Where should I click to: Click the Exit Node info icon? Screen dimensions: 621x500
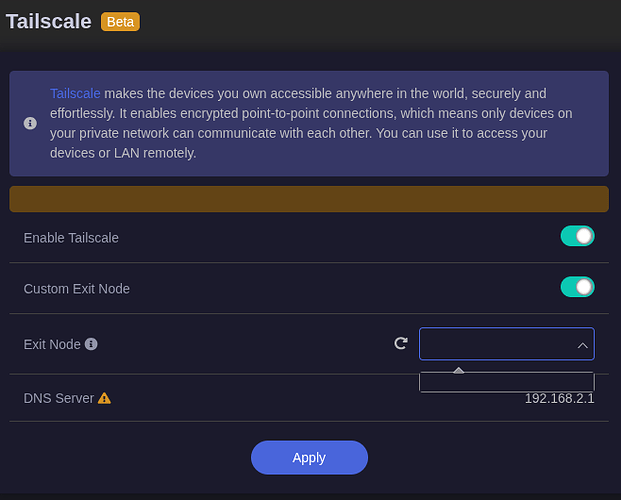91,344
